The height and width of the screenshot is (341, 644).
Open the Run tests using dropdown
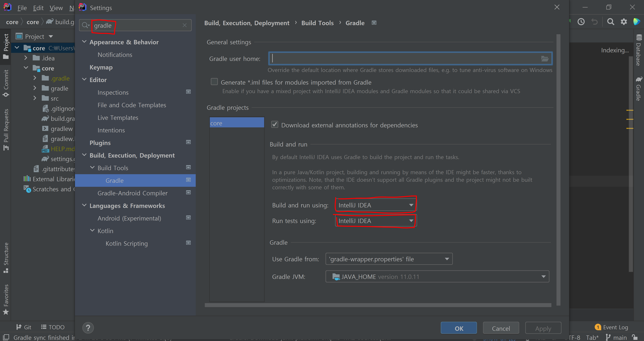[376, 221]
